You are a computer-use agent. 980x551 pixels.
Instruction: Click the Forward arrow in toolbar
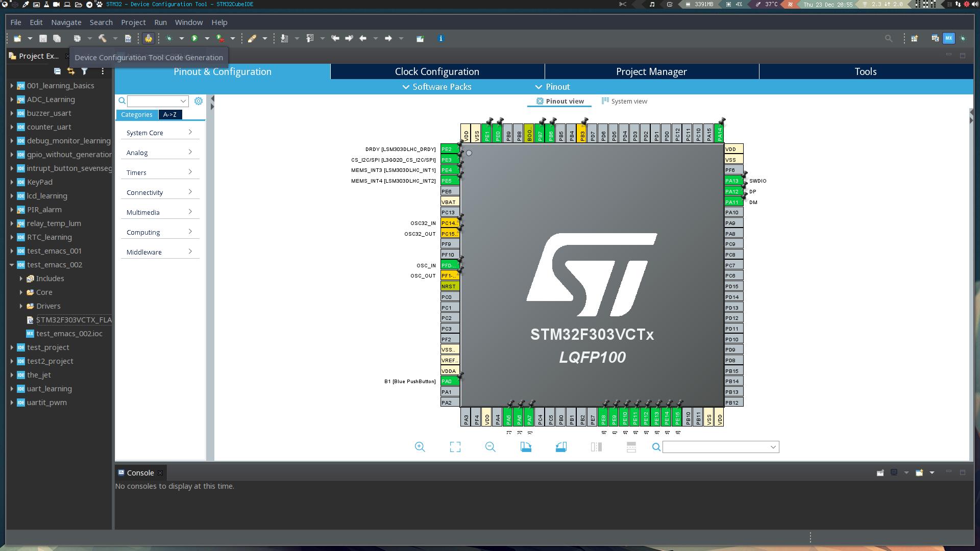(x=388, y=38)
